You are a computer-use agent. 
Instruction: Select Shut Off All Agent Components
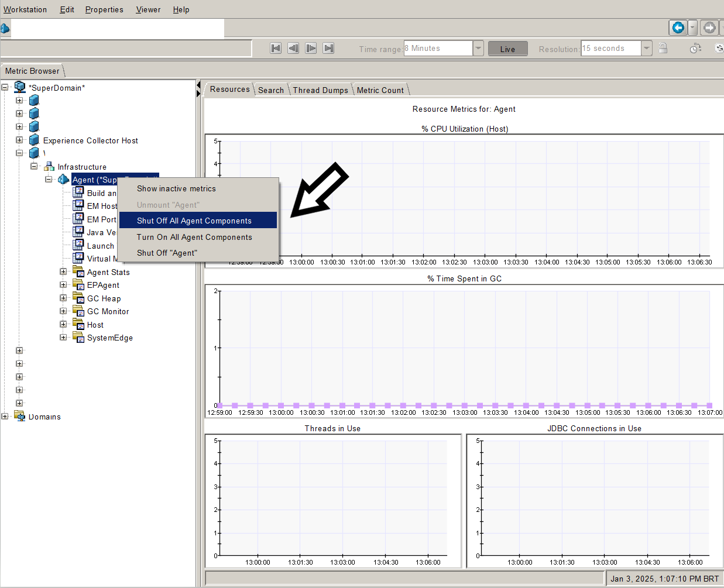[x=194, y=221]
